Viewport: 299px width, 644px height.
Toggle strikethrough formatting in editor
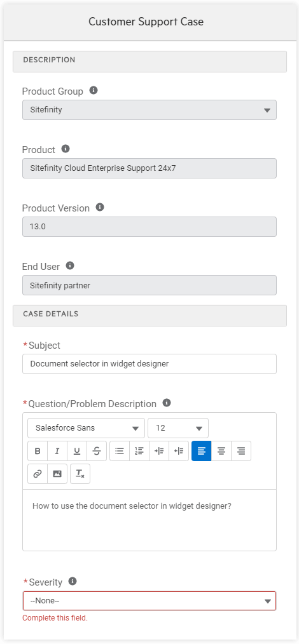(97, 451)
